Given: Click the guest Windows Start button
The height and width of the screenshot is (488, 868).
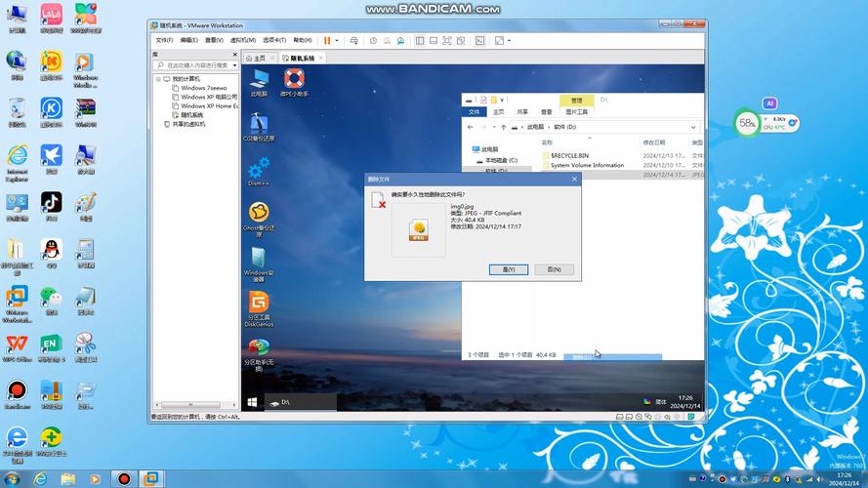Looking at the screenshot, I should 252,402.
